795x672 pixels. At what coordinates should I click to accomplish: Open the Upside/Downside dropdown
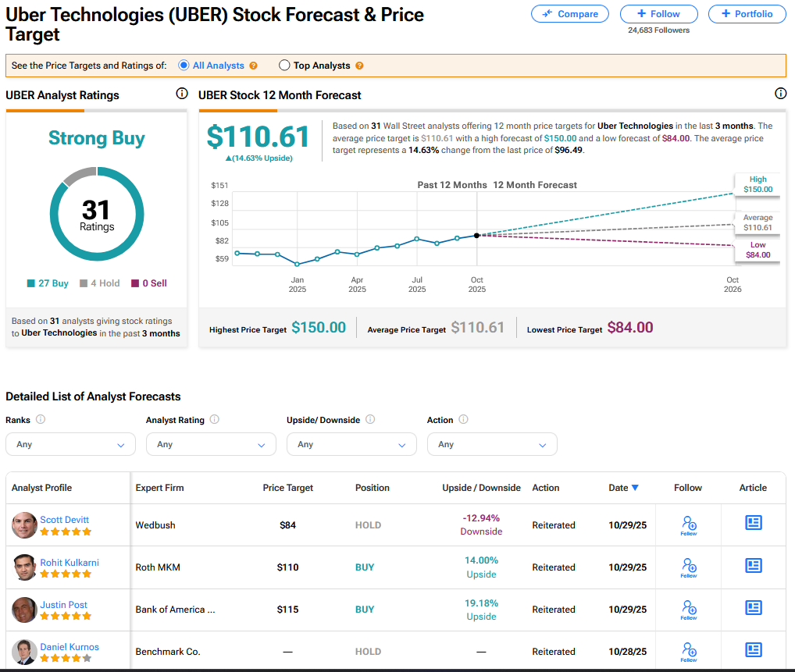click(x=351, y=444)
